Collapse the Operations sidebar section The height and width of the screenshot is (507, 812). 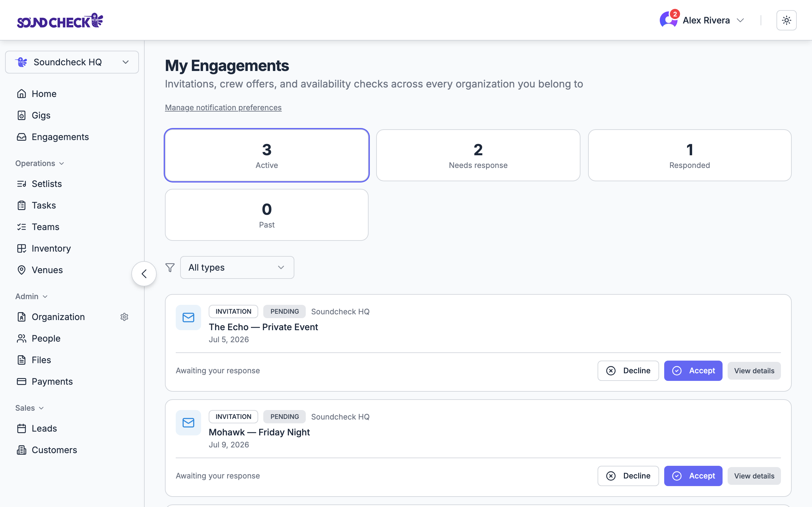(x=40, y=163)
